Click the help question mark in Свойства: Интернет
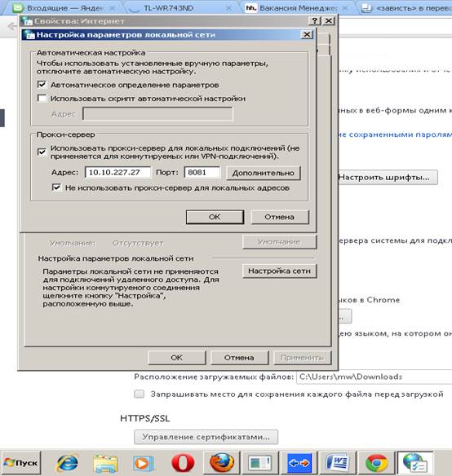 click(x=315, y=21)
